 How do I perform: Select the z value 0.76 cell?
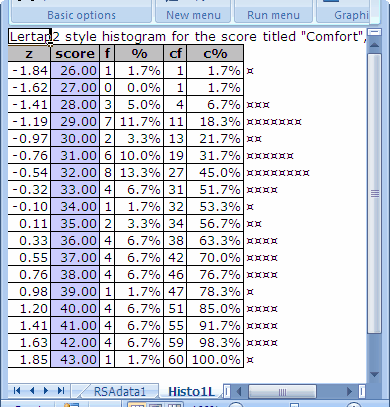click(29, 274)
